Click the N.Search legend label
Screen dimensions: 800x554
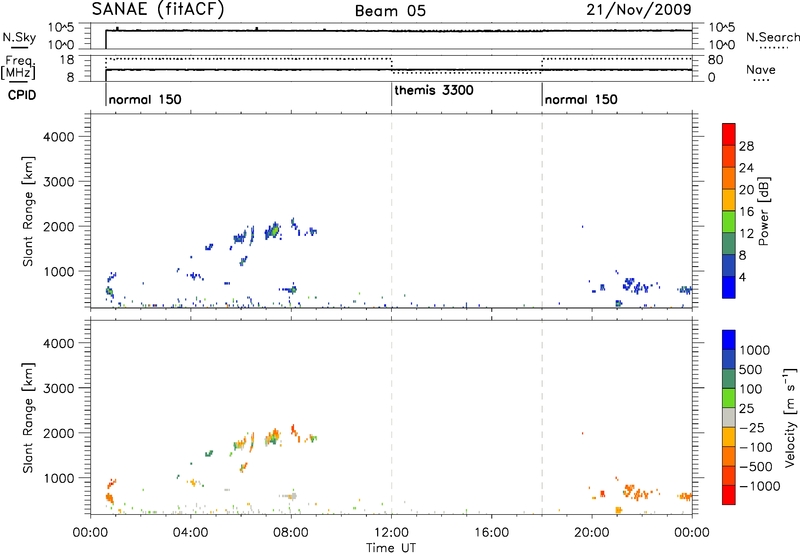click(x=772, y=37)
